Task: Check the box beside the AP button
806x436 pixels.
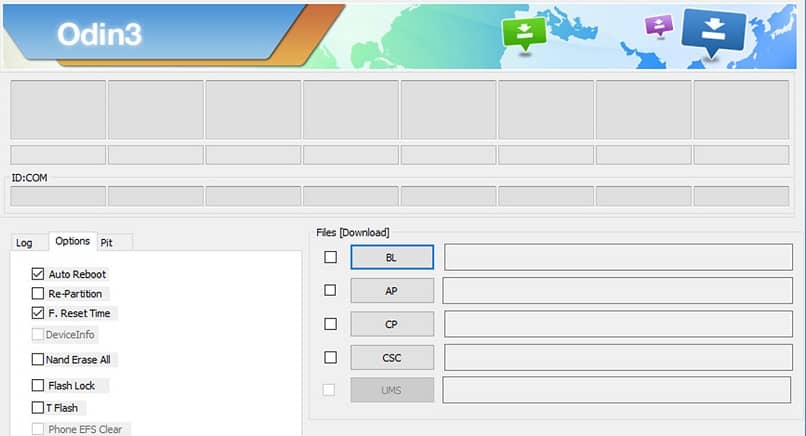Action: click(330, 290)
